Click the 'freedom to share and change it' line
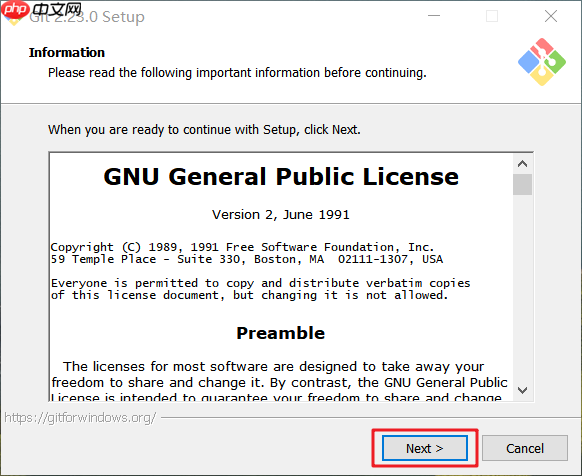 click(279, 383)
